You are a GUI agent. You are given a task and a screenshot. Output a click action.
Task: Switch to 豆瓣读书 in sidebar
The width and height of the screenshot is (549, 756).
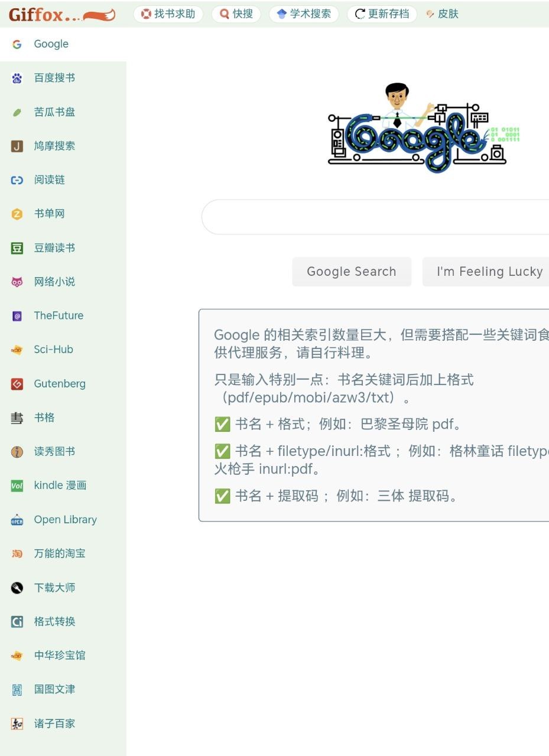[x=63, y=248]
